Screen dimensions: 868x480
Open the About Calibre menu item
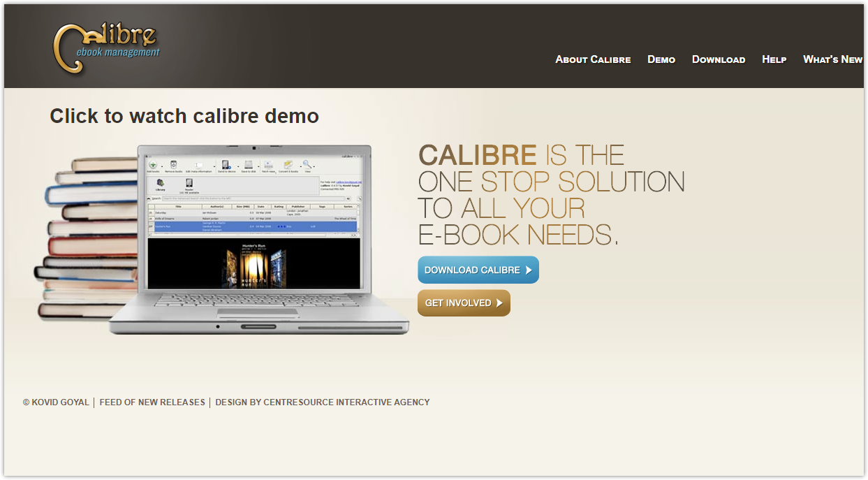pos(593,59)
